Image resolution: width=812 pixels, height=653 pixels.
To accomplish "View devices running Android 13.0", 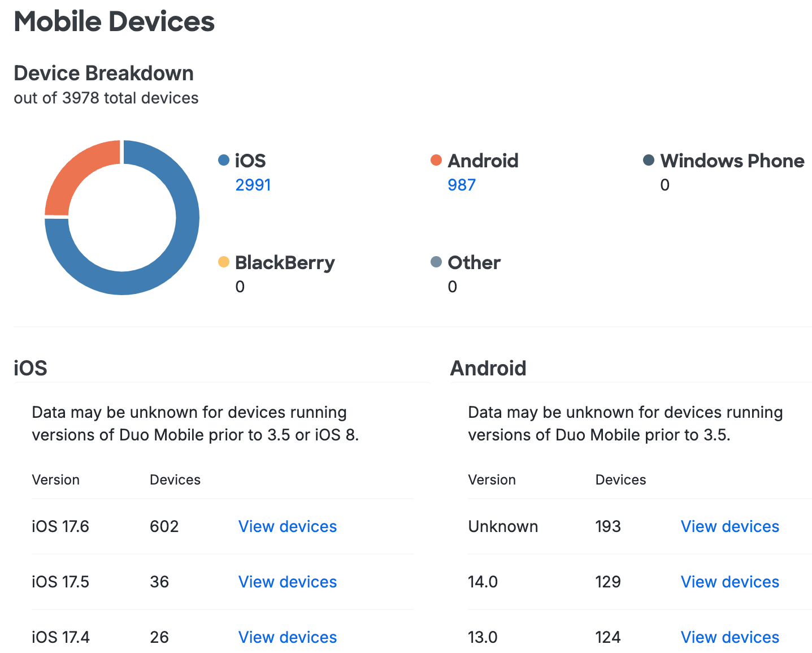I will (x=730, y=637).
